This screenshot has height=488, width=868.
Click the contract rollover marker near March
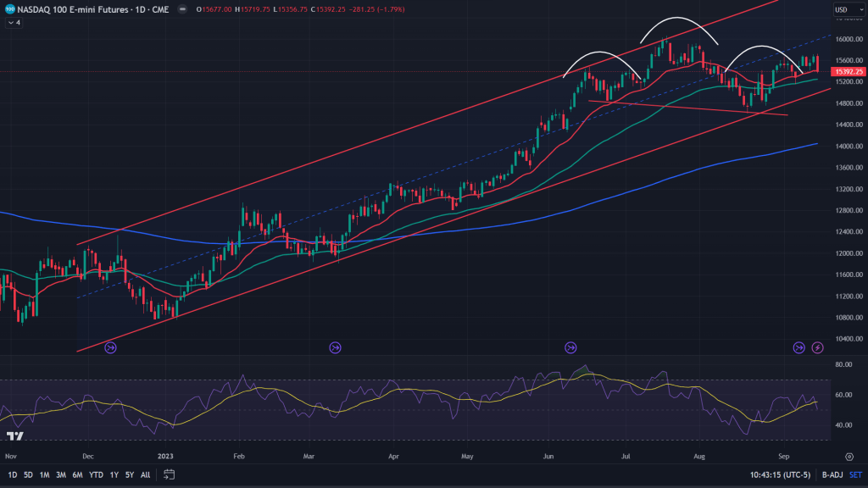[x=335, y=347]
